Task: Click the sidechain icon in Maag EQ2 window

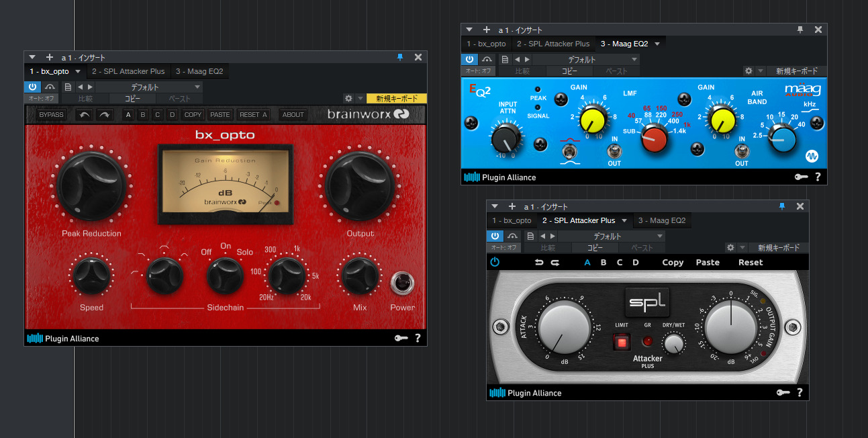Action: coord(487,59)
